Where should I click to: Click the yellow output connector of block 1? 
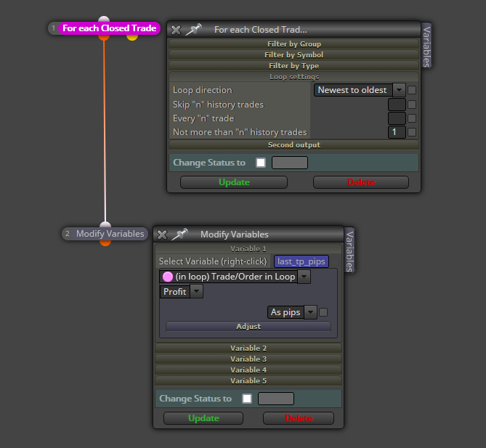pos(132,37)
